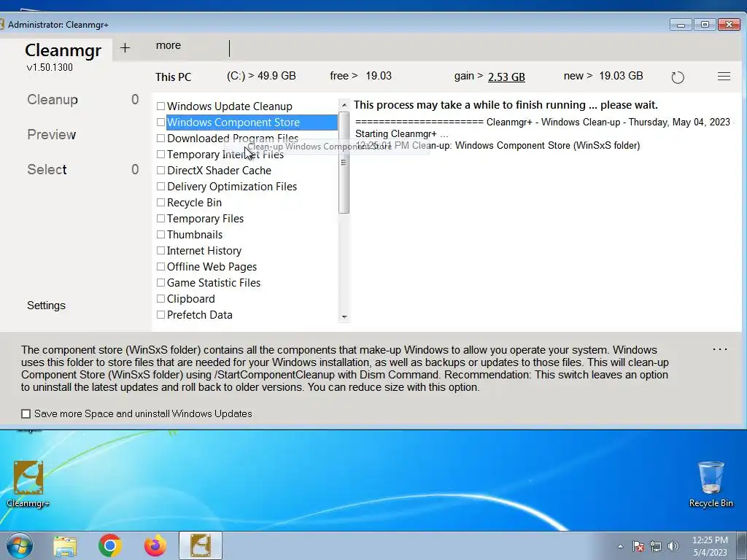Open the hamburger menu icon
The height and width of the screenshot is (560, 747).
[x=724, y=76]
